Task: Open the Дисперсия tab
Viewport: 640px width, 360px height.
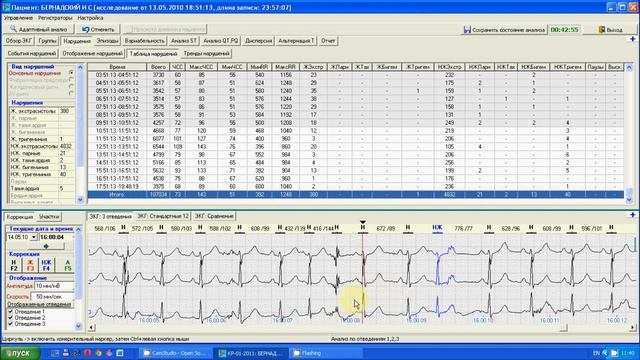Action: [258, 41]
